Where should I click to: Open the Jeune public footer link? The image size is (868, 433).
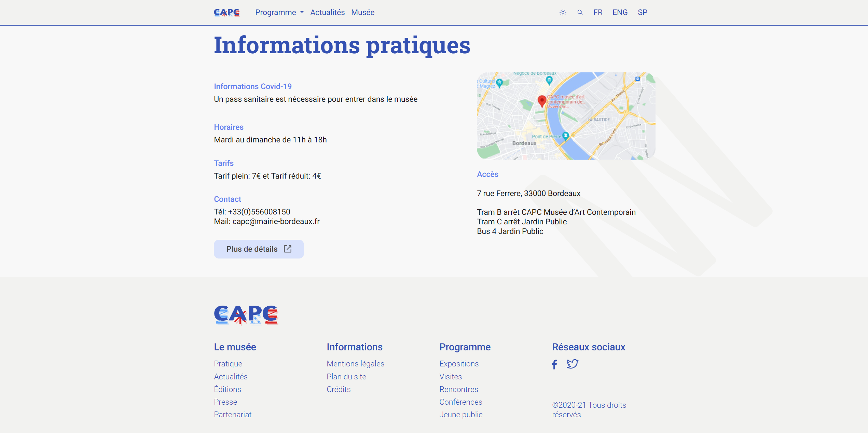pyautogui.click(x=461, y=415)
